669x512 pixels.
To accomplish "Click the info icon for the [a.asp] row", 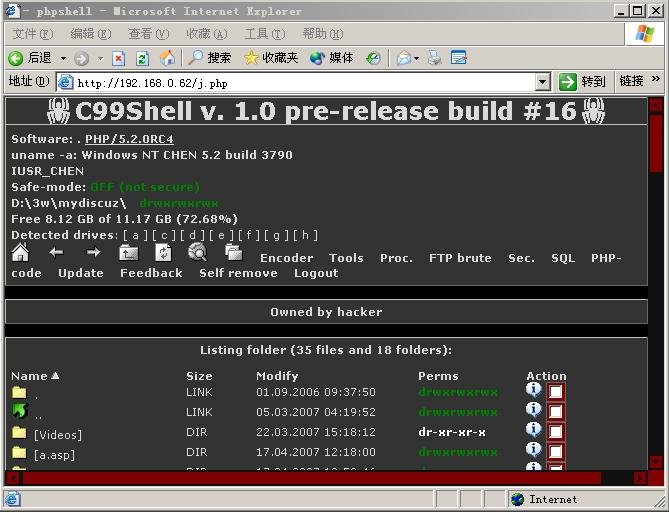I will (x=533, y=449).
